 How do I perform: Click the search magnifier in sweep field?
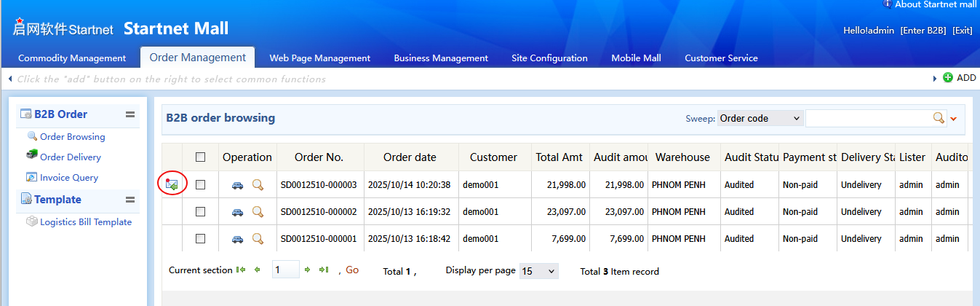939,118
